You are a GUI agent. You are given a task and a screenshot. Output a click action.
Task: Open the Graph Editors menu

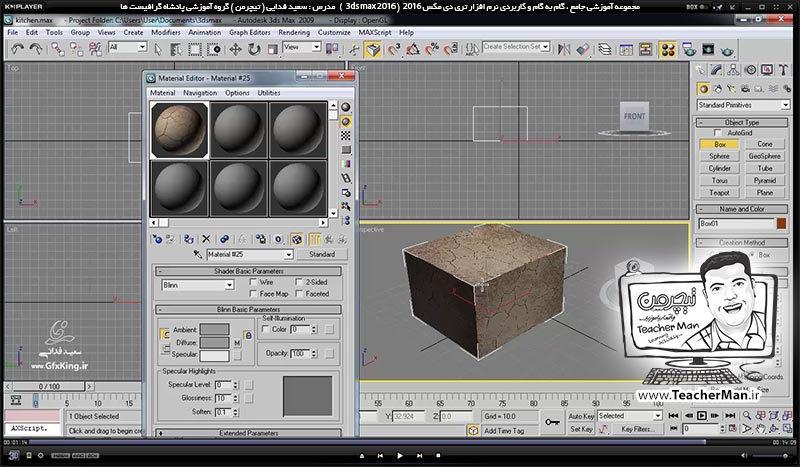(249, 32)
